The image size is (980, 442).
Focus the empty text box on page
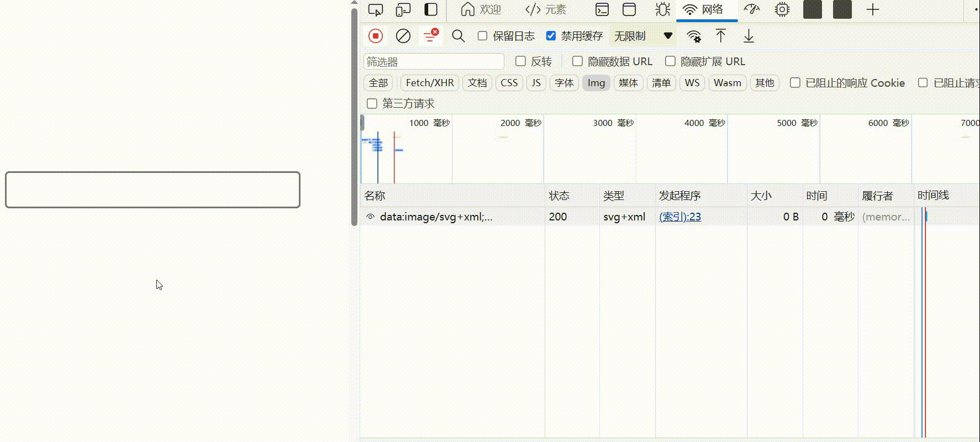[152, 190]
